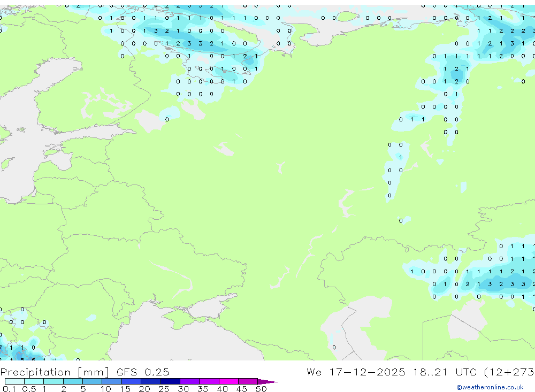Click the legend label "10"
Viewport: 535px width, 392px height.
(x=105, y=389)
